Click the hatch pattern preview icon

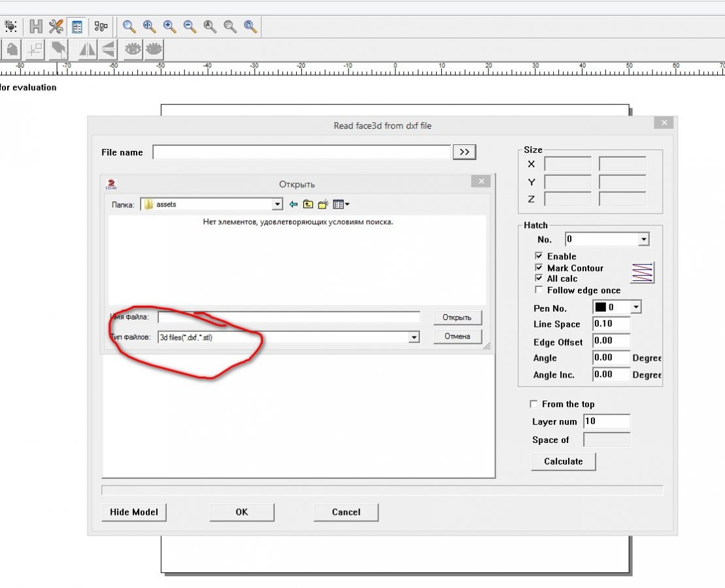[642, 272]
